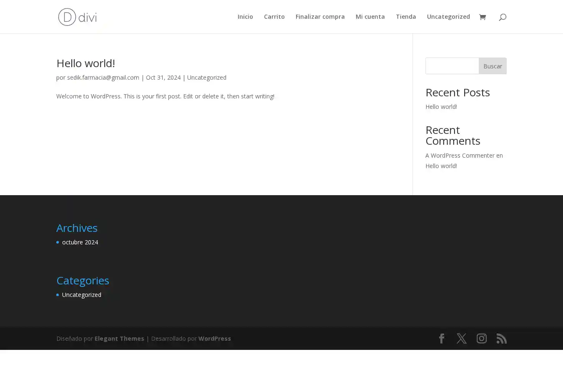Navigate to Tienda menu item
The width and height of the screenshot is (563, 392).
coord(405,17)
